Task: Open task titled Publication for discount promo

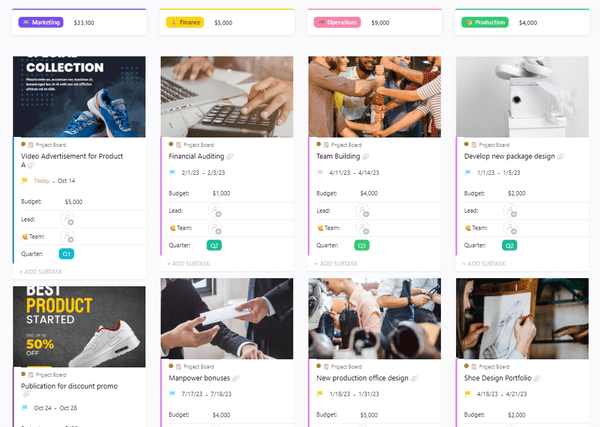Action: [x=69, y=386]
